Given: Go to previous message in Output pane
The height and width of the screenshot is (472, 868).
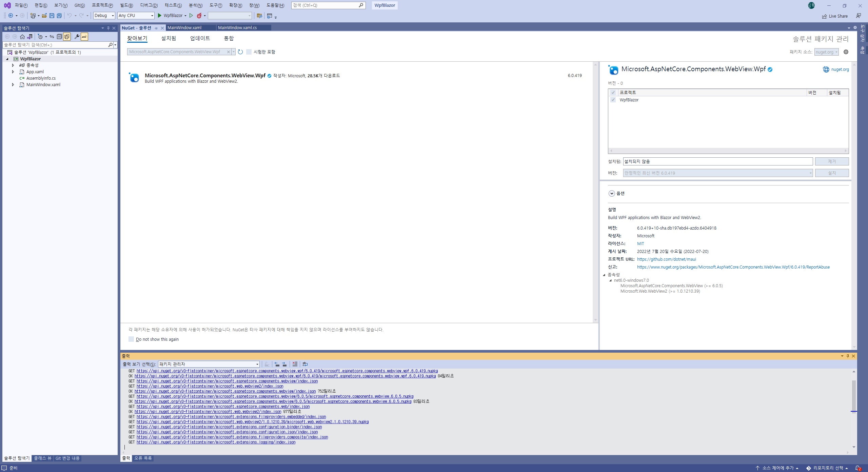Looking at the screenshot, I should pyautogui.click(x=277, y=364).
